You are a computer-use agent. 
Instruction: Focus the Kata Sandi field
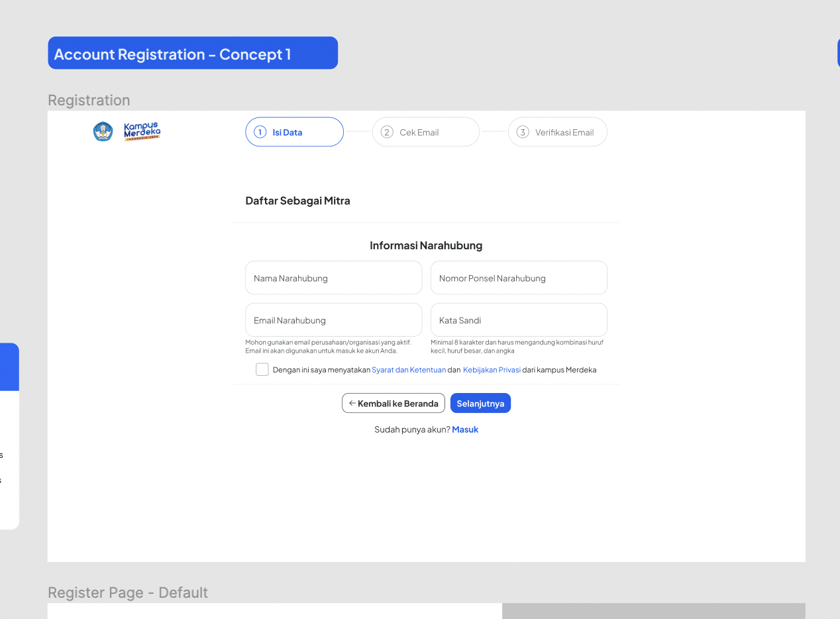(x=519, y=320)
